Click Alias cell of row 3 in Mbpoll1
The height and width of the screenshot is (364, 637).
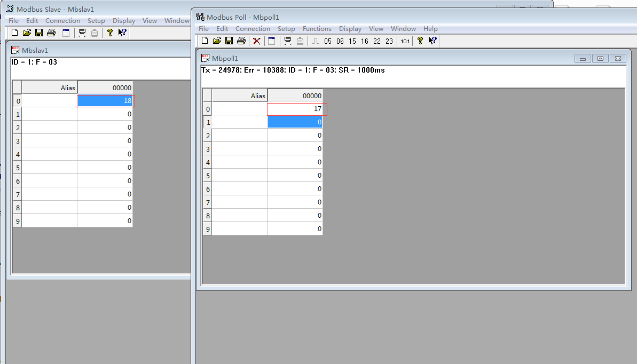(240, 149)
